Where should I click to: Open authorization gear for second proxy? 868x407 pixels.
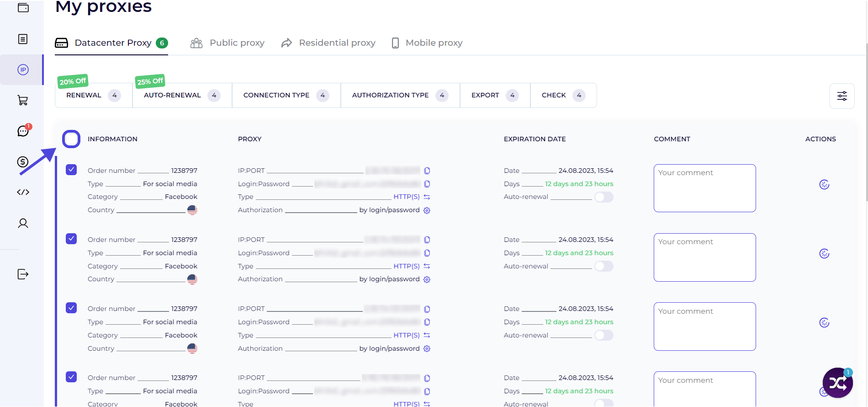point(427,279)
